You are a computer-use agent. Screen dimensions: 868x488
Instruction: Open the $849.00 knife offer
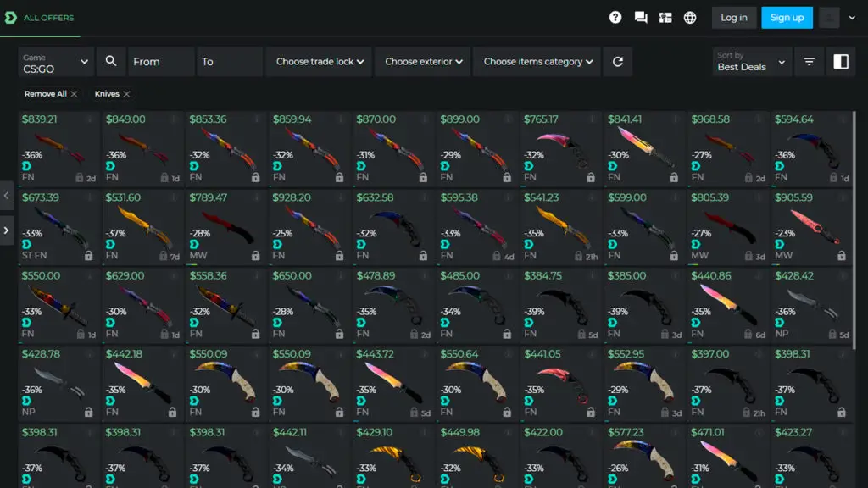pos(142,148)
